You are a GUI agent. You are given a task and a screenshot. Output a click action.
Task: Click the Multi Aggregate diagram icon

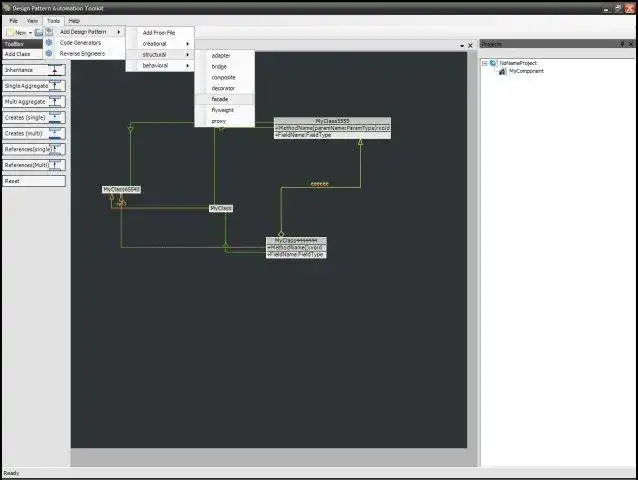pos(55,102)
